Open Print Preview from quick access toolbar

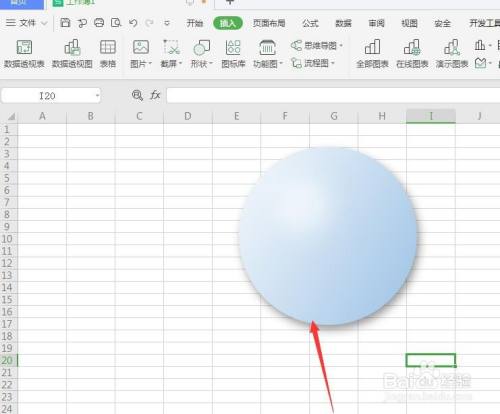coord(116,23)
